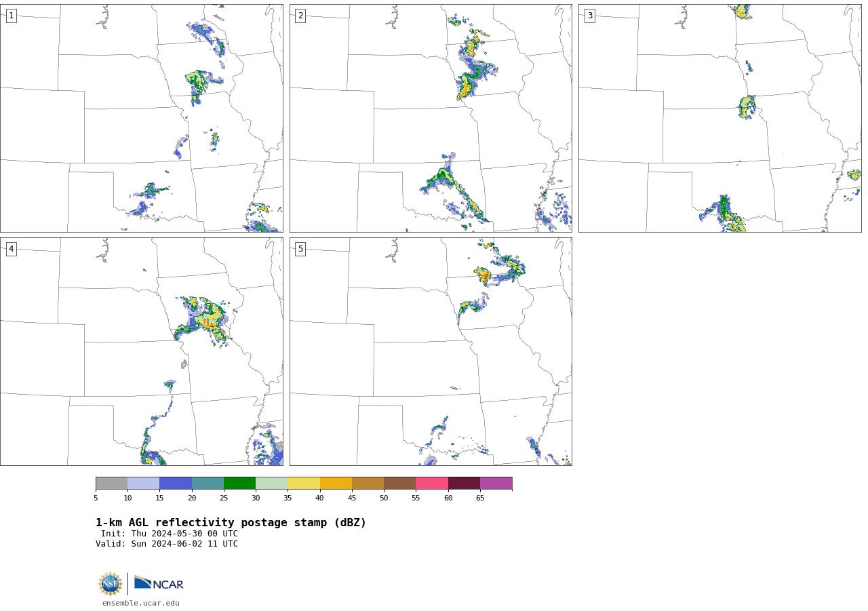Screen dimensions: 868x611
Task: Click the 'Valid: Sun 2024-06-02 11 UTC' text
Action: tap(167, 544)
